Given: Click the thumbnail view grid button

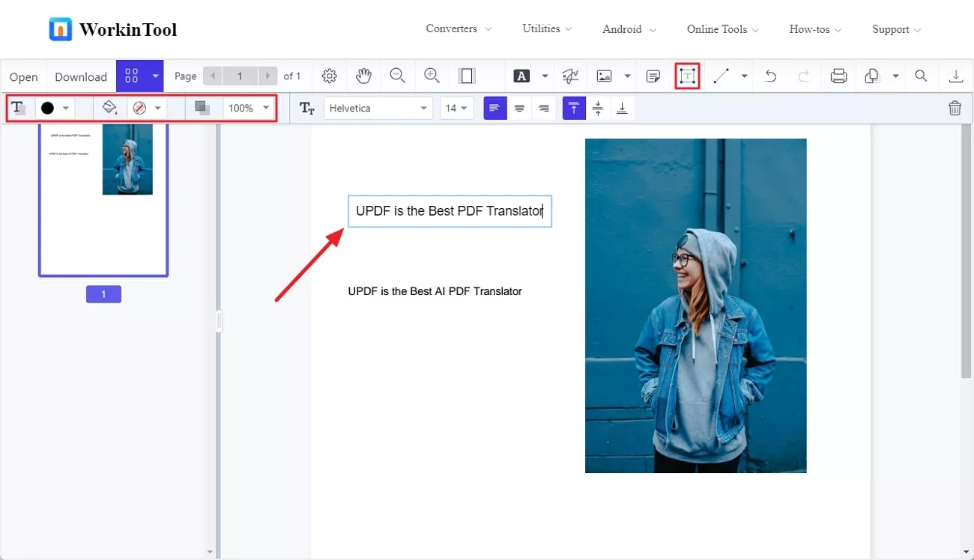Looking at the screenshot, I should click(x=132, y=76).
